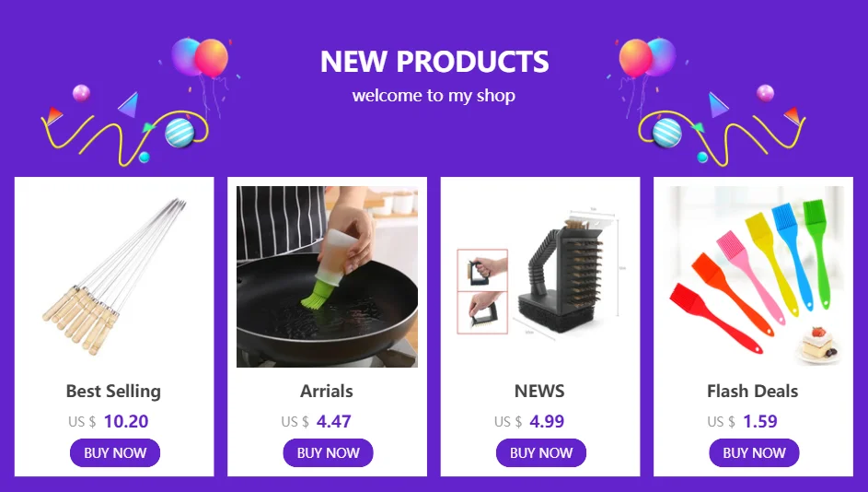Image resolution: width=868 pixels, height=492 pixels.
Task: Select the Arrials title
Action: tap(327, 392)
